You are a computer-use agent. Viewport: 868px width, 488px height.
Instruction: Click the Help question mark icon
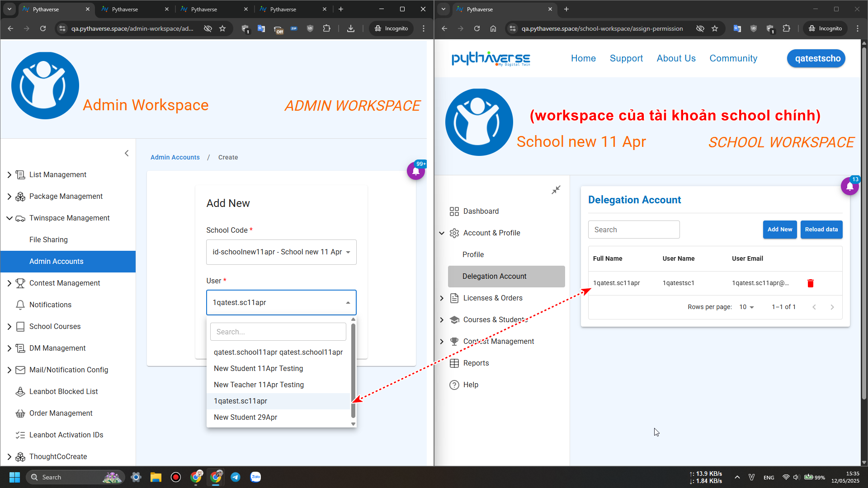coord(454,385)
